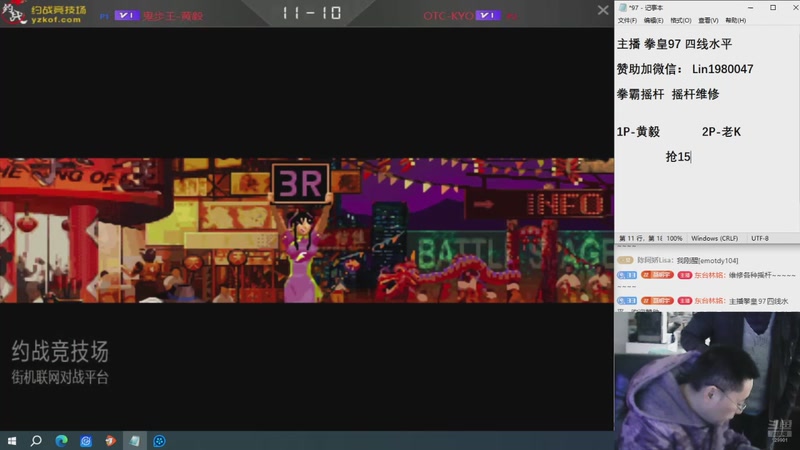This screenshot has width=800, height=450.
Task: Open the Windows Start menu
Action: click(12, 441)
